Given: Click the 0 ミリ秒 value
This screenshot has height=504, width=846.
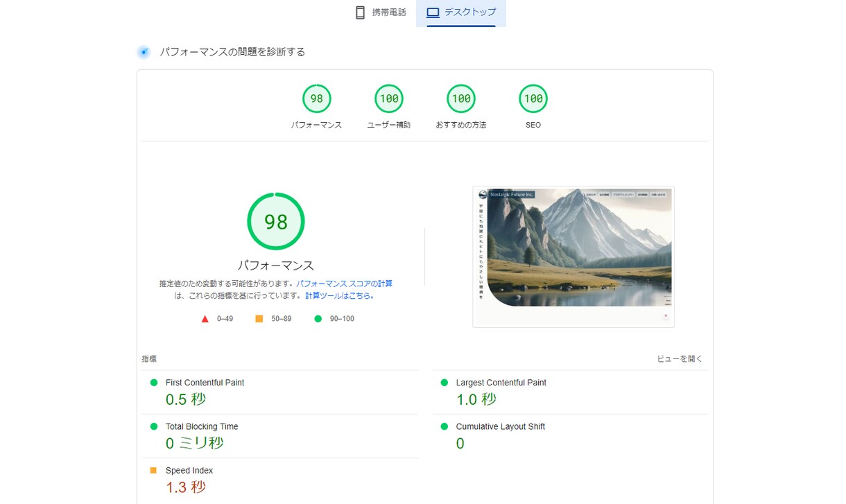Looking at the screenshot, I should pyautogui.click(x=195, y=443).
